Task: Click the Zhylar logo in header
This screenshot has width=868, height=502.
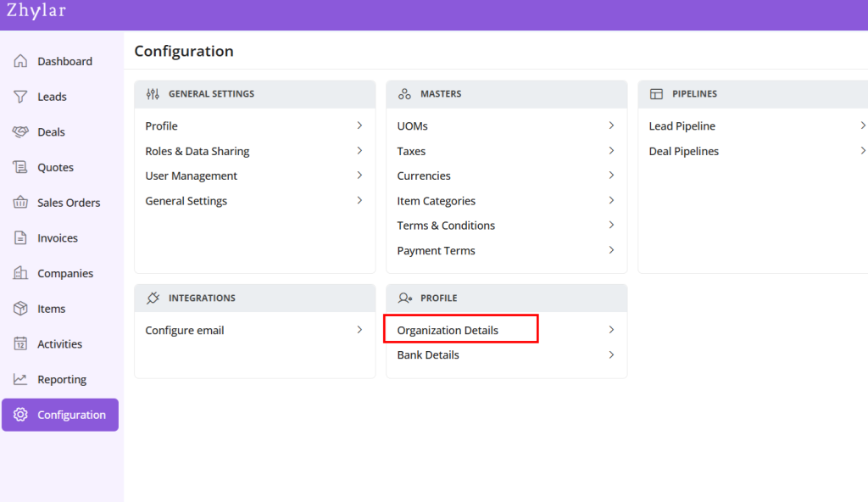Action: pos(36,11)
